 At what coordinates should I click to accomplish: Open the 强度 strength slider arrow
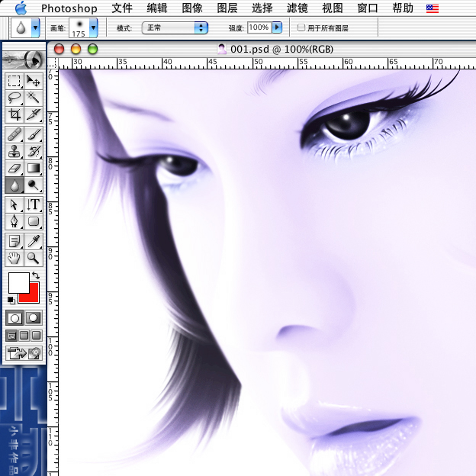click(277, 27)
